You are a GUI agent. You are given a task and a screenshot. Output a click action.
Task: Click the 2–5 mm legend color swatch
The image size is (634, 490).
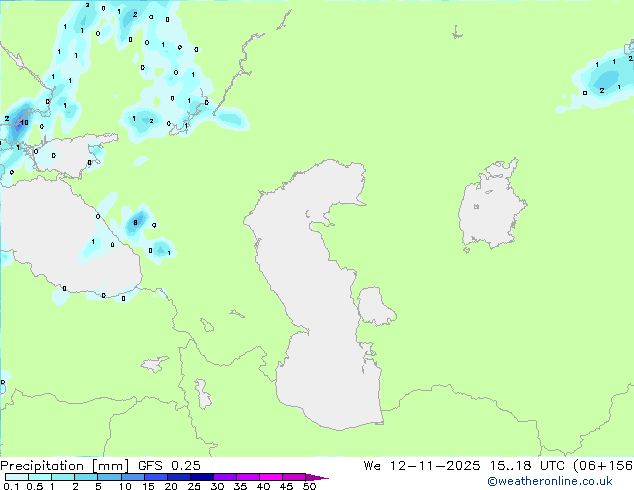point(86,477)
